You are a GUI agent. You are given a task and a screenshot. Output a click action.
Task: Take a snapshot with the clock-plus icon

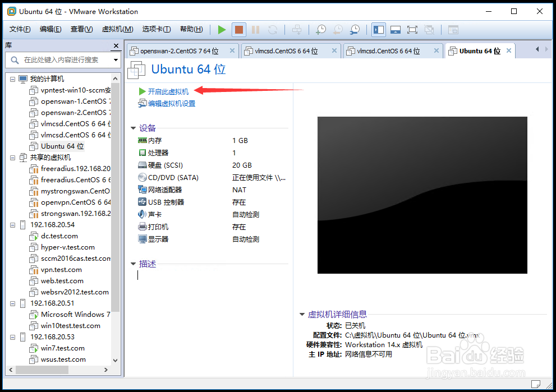point(321,30)
